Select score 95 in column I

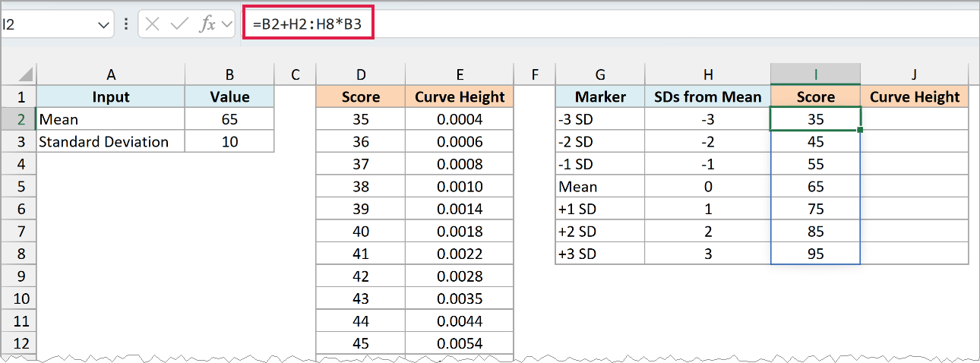tap(816, 254)
